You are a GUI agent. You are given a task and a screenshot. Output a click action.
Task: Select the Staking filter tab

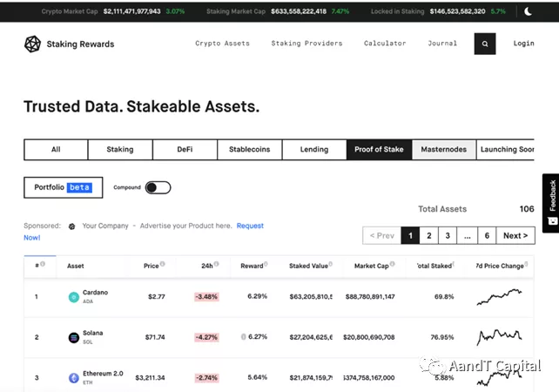pyautogui.click(x=120, y=150)
